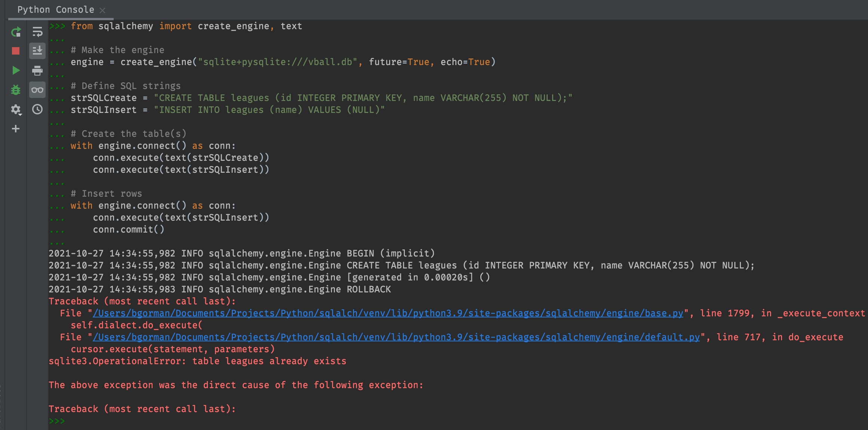
Task: Select the Python Console tab
Action: click(56, 10)
